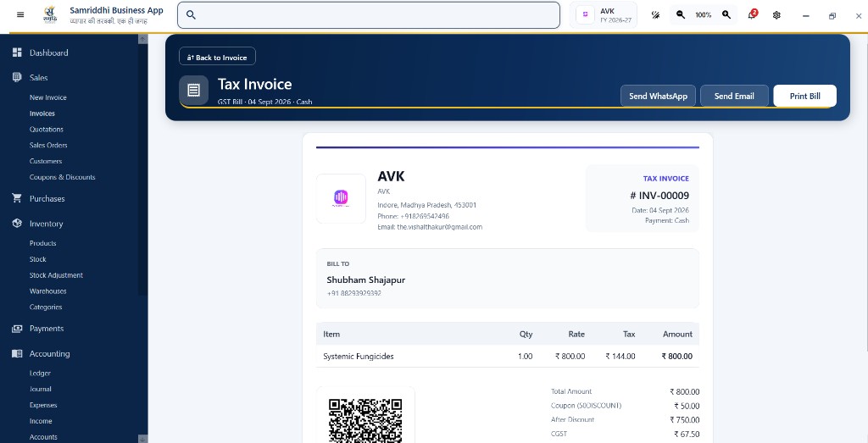The image size is (868, 443).
Task: Open Products under Inventory
Action: coord(42,243)
